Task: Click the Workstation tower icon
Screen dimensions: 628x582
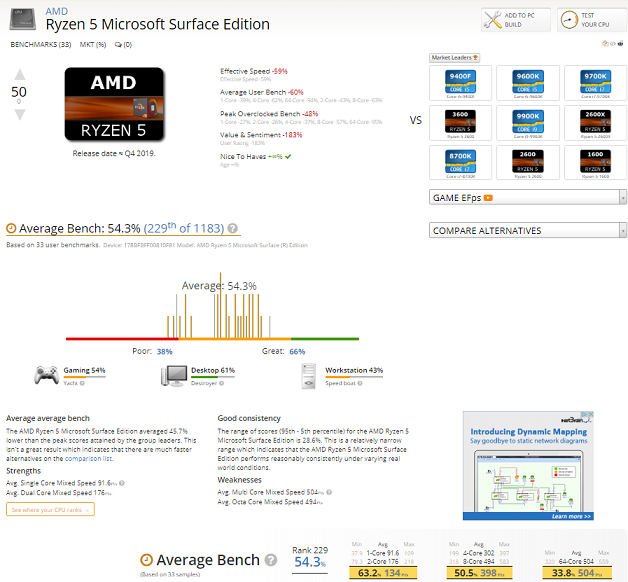Action: tap(308, 376)
